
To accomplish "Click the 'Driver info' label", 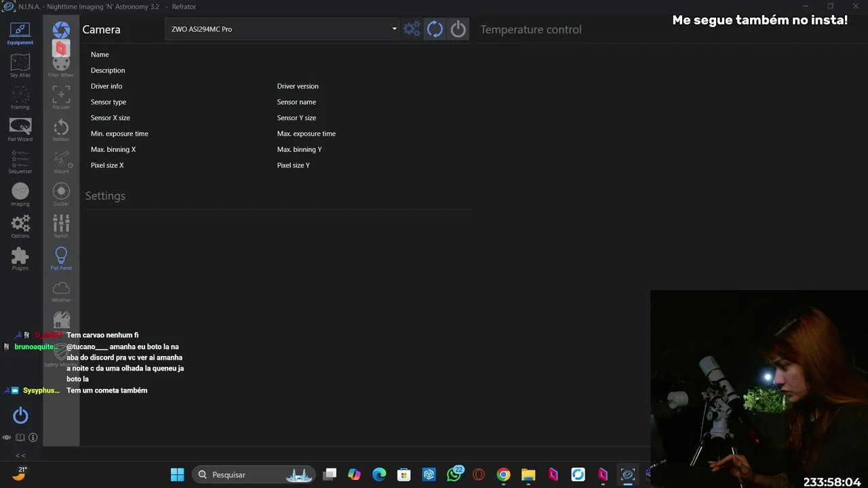I will point(106,86).
